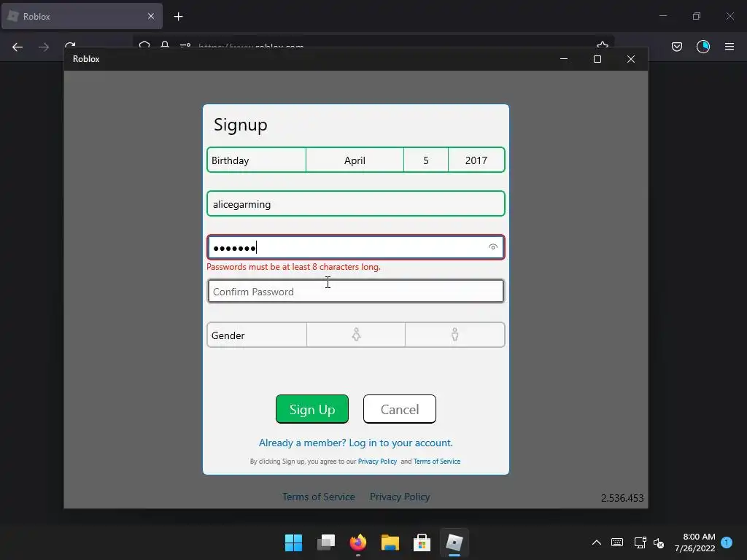The image size is (747, 560).
Task: Click the Roblox taskbar icon
Action: coord(454,542)
